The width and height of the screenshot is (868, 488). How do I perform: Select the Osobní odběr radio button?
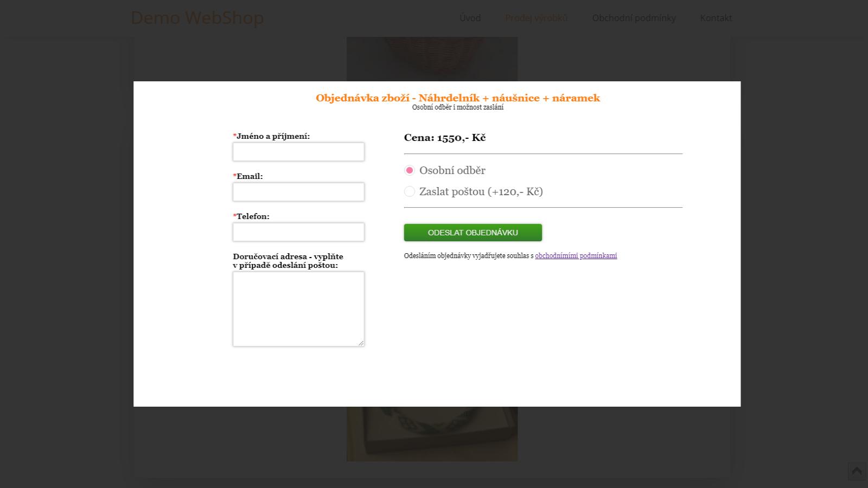(410, 170)
